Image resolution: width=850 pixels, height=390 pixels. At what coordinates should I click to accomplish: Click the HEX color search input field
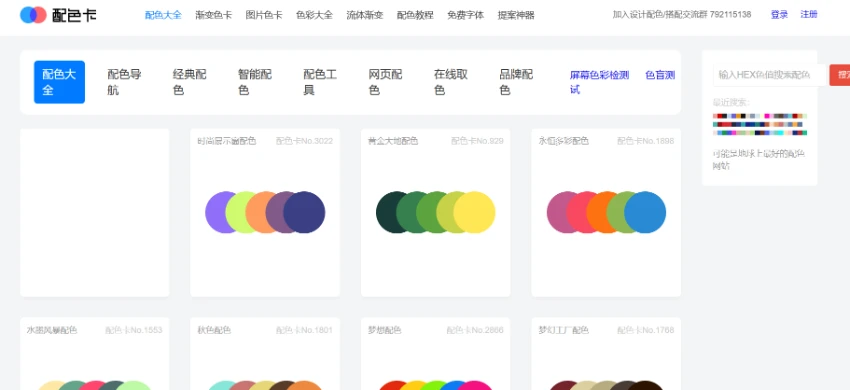[x=770, y=75]
